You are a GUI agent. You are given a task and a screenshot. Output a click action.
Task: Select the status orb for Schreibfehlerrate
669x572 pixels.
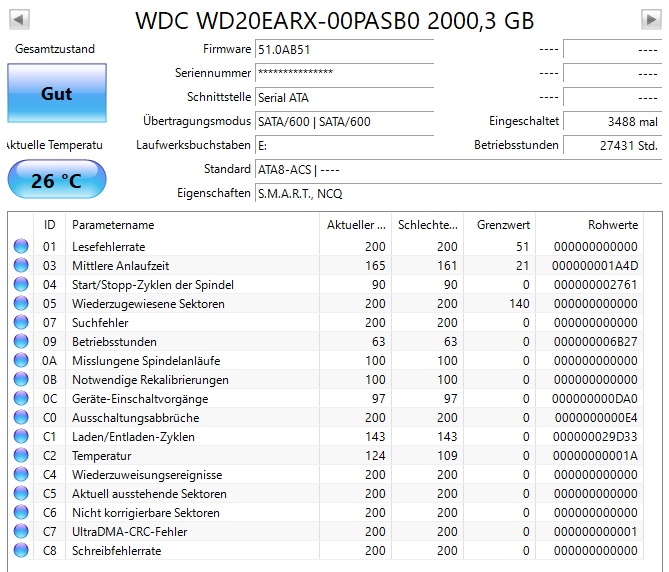(x=21, y=550)
